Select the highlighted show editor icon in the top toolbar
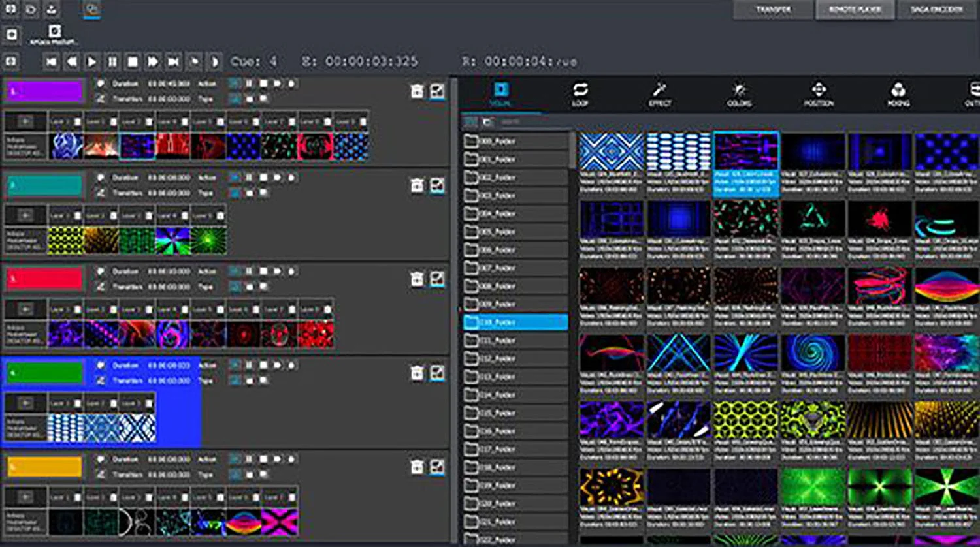 pos(92,9)
